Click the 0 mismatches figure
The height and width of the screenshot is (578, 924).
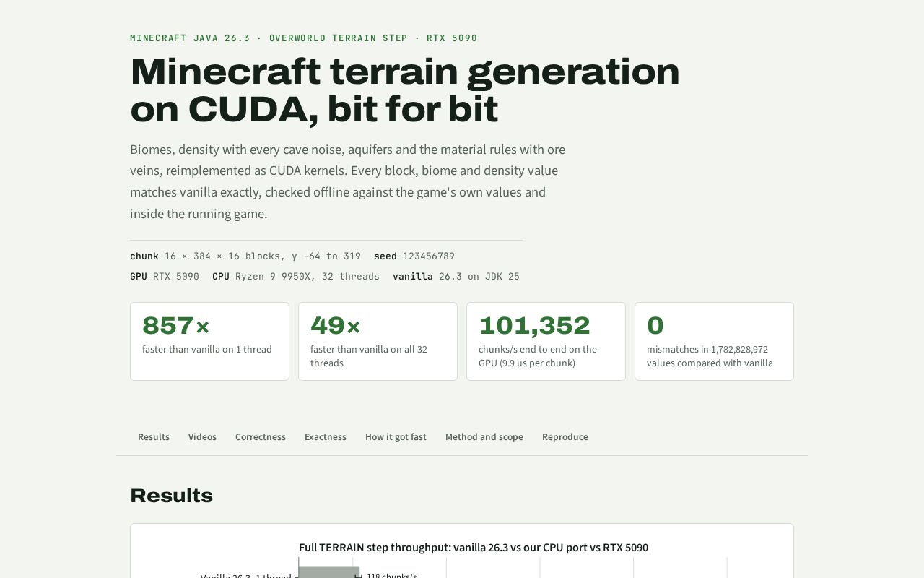coord(655,326)
